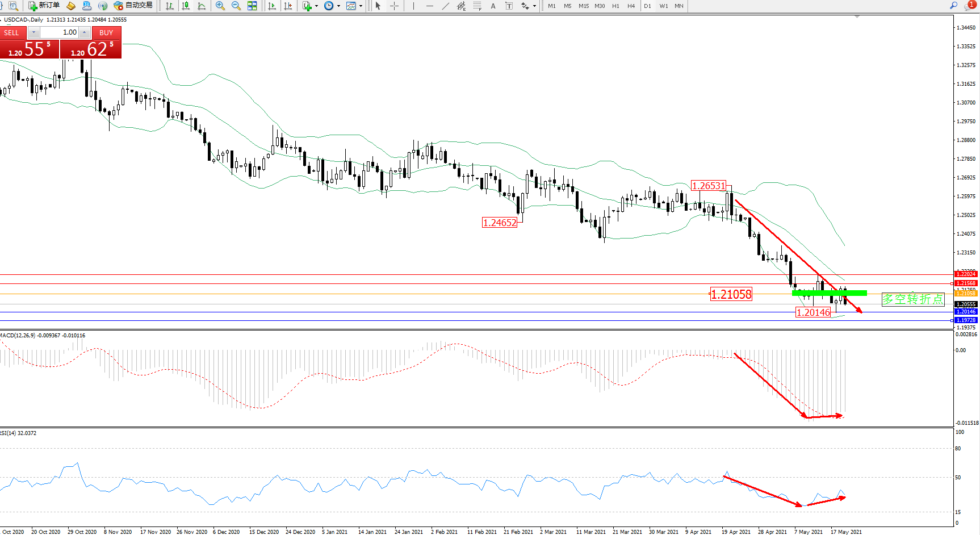Switch chart to bar chart mode
The image size is (980, 535).
click(170, 6)
